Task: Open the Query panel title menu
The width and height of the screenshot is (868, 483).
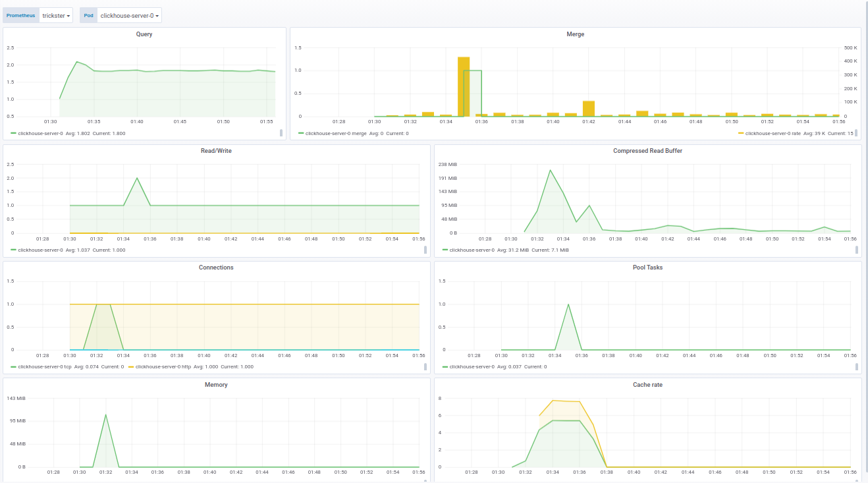Action: coord(144,34)
